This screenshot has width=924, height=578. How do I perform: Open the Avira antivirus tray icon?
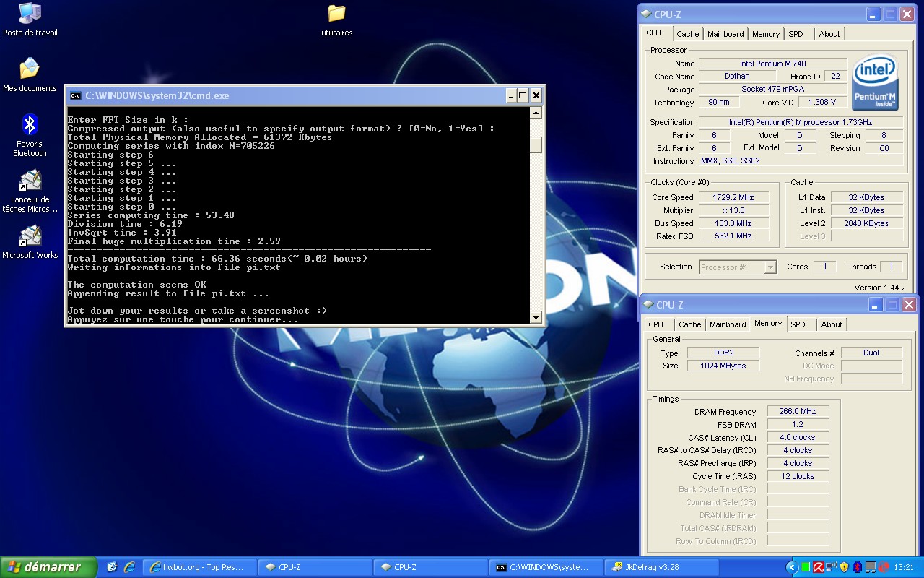pos(819,567)
